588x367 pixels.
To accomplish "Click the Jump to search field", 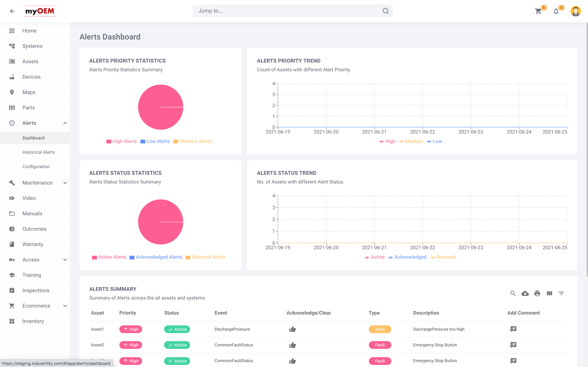I will click(x=292, y=11).
